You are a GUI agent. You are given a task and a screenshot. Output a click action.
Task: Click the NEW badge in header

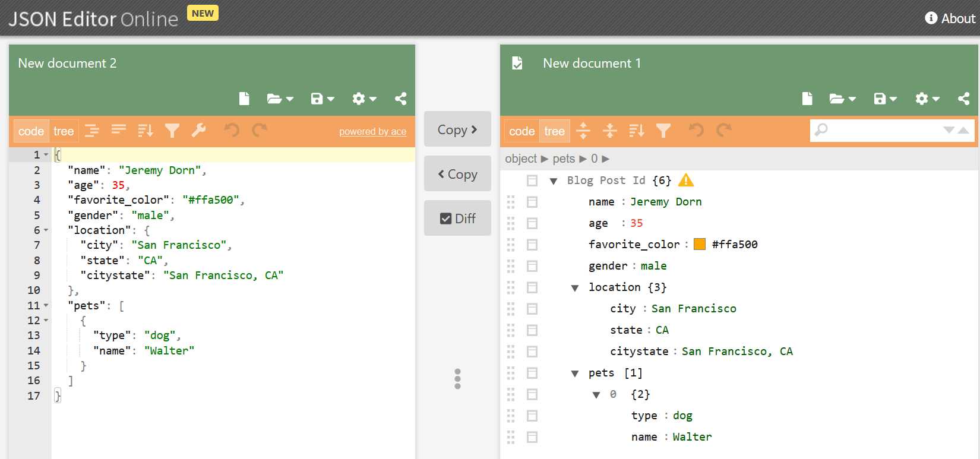[203, 13]
